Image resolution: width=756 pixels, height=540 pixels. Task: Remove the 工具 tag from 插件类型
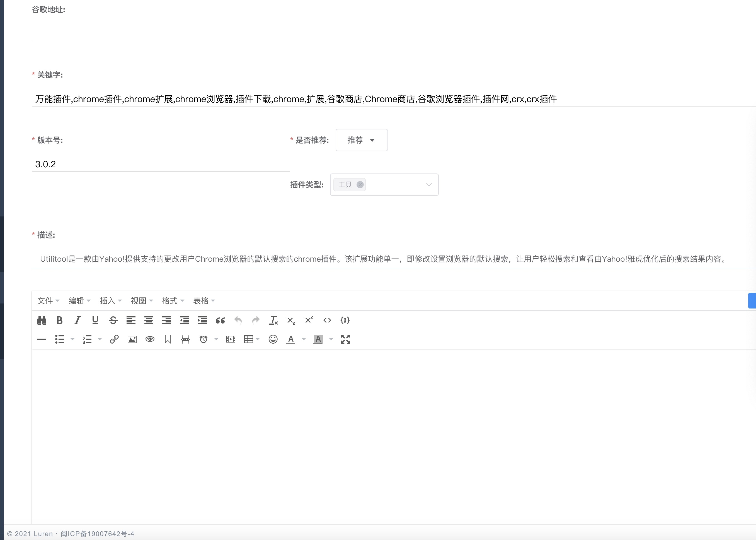pyautogui.click(x=360, y=185)
